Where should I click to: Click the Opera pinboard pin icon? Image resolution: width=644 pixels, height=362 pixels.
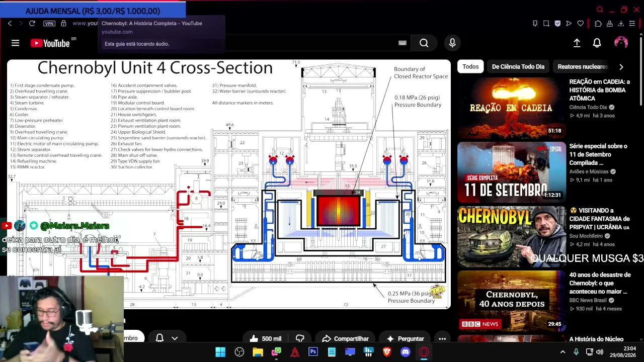pos(535,23)
